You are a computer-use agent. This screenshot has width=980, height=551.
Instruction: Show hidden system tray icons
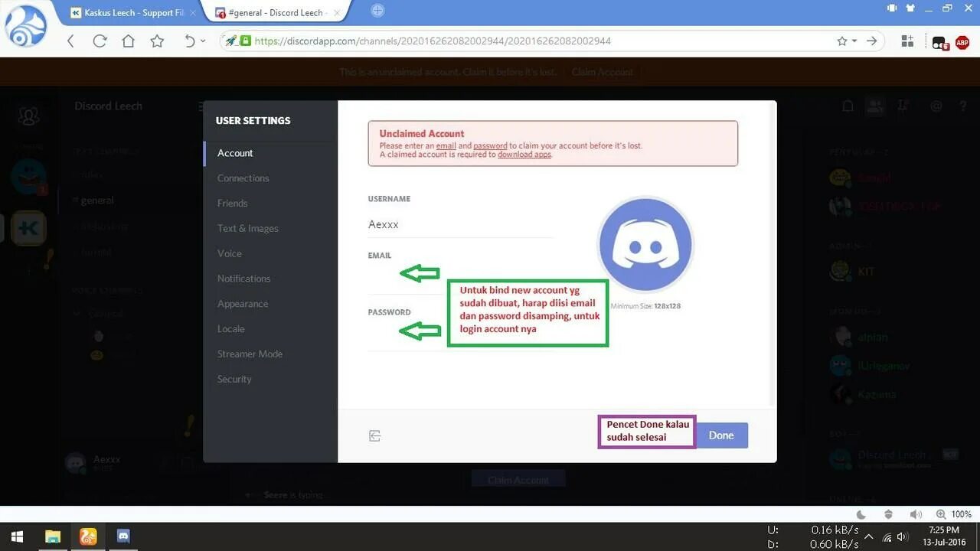(870, 537)
